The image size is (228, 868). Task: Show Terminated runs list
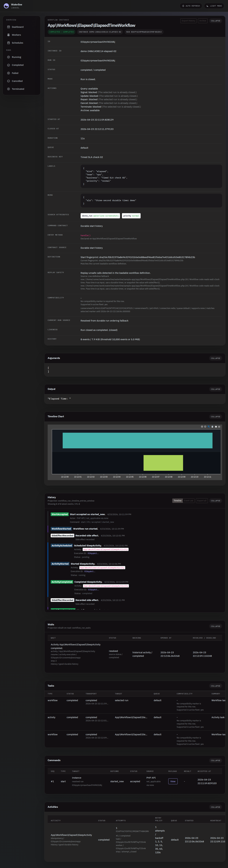point(22,89)
